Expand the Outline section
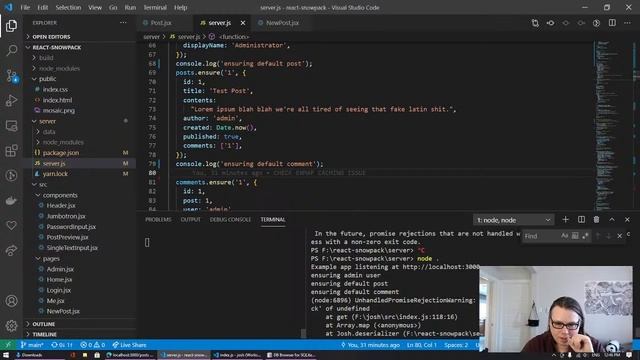This screenshot has height=360, width=640. pyautogui.click(x=80, y=324)
